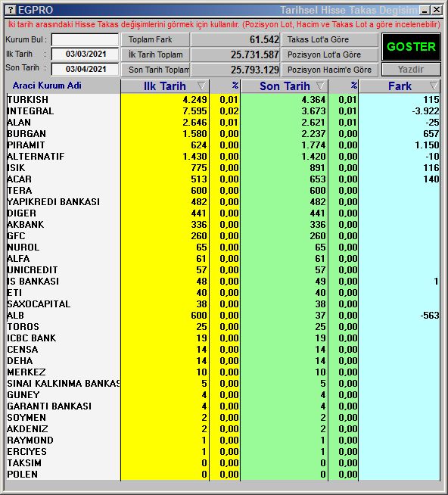Screen dimensions: 448x495
Task: Click the Ilk Tarih date field
Action: point(85,54)
